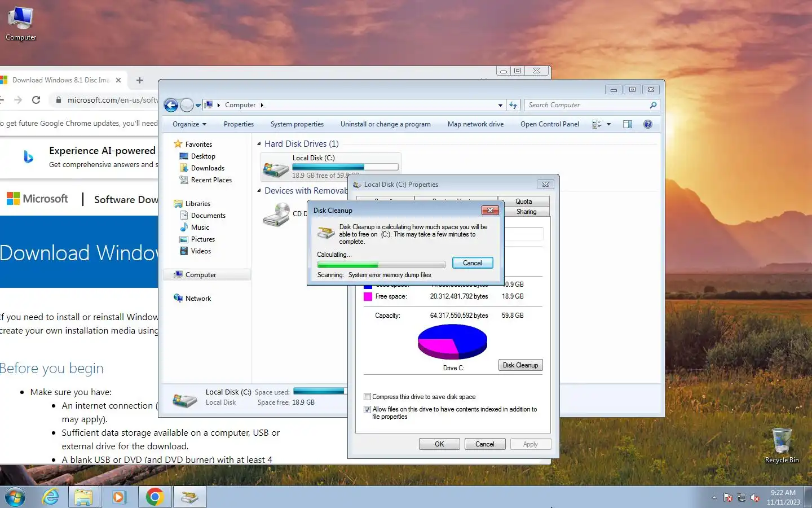Close the Download Windows 8.1 Chrome tab
Screen dimensions: 812x508
coord(118,80)
